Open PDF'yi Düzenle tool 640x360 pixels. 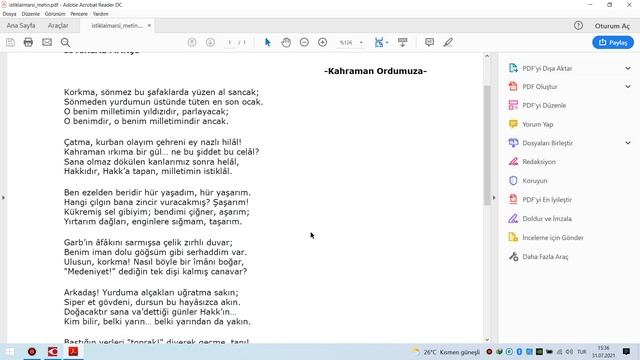pos(544,105)
